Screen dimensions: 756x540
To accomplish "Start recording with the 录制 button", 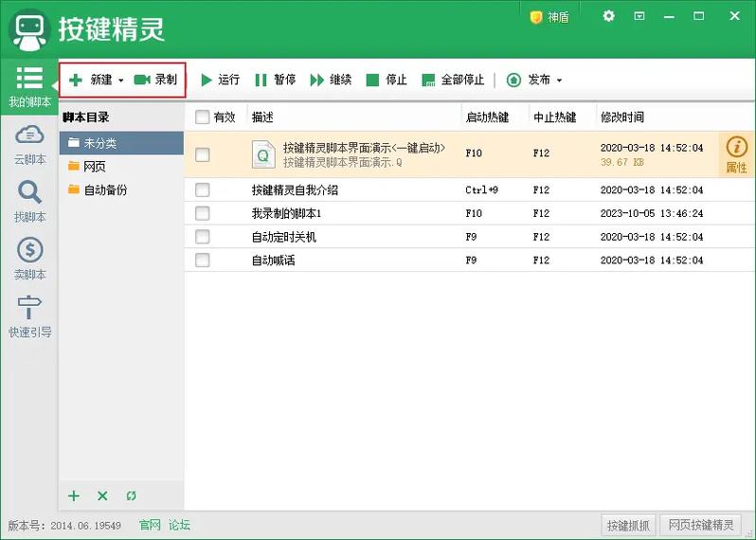I will (155, 80).
